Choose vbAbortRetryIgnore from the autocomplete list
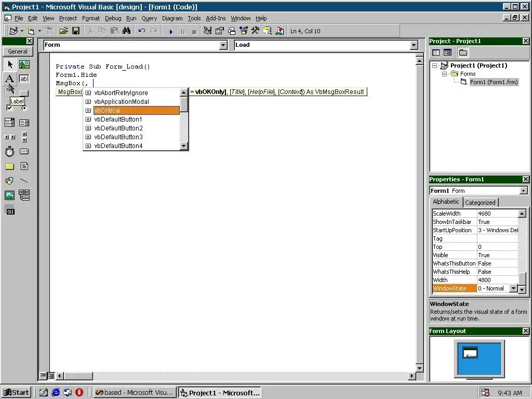Screen dimensions: 532x399 pos(132,93)
